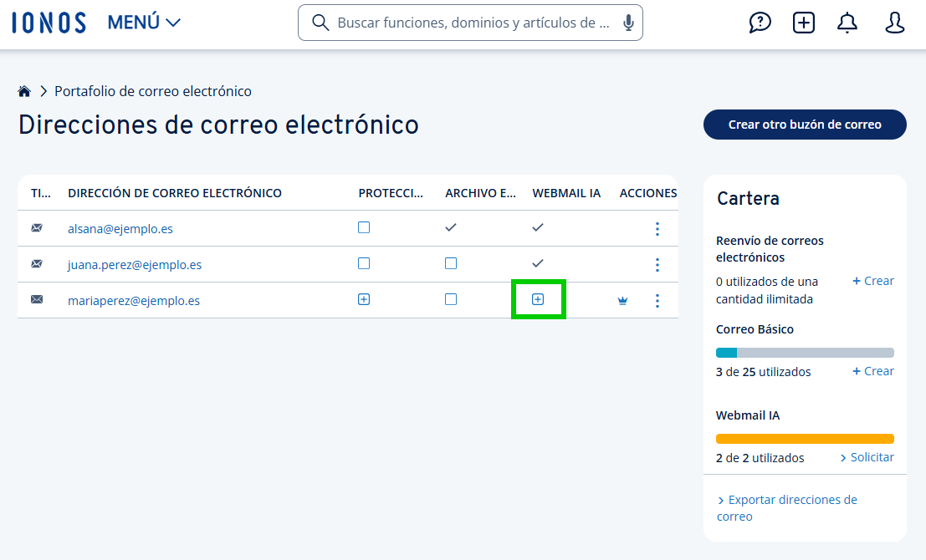926x560 pixels.
Task: Click the ARCHIVO E... column header
Action: (480, 193)
